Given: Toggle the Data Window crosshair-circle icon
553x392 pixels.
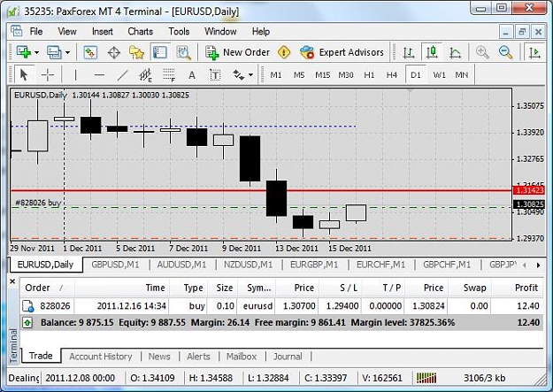Looking at the screenshot, I should coord(113,52).
